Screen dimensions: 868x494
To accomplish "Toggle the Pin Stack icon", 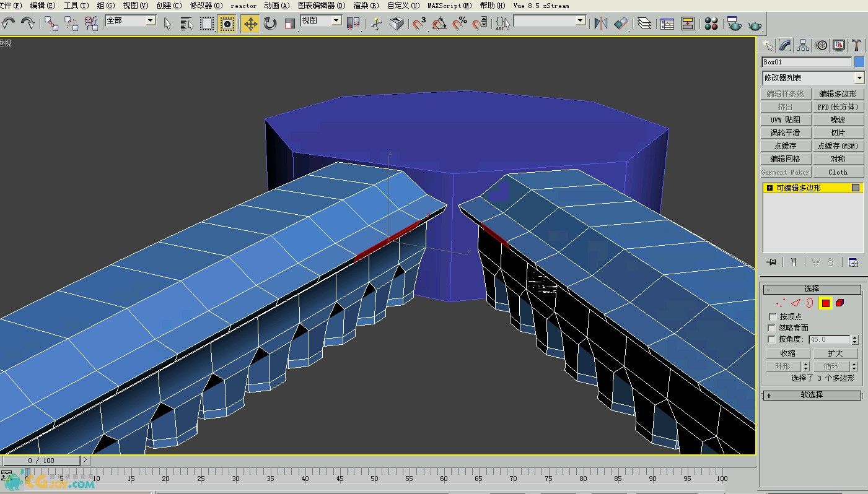I will click(x=771, y=262).
